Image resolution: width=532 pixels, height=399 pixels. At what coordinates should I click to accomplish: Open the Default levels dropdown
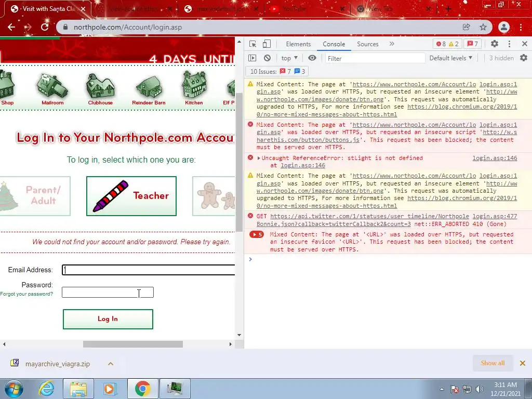pyautogui.click(x=450, y=58)
